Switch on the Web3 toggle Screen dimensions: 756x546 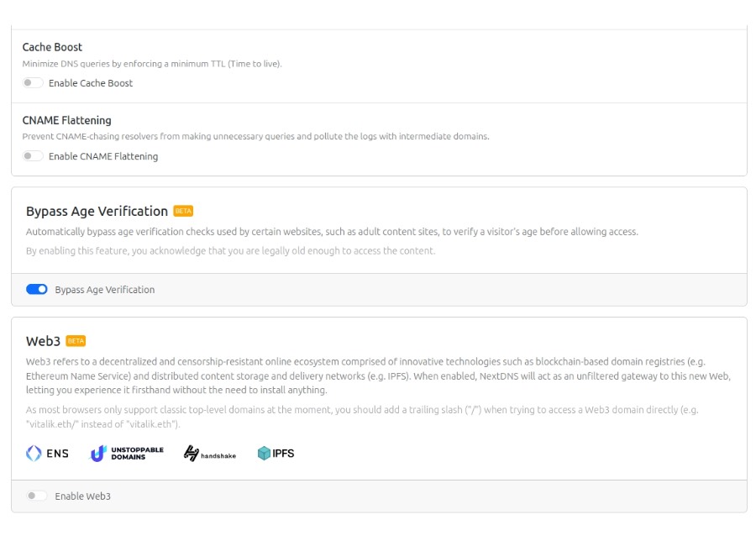point(36,496)
